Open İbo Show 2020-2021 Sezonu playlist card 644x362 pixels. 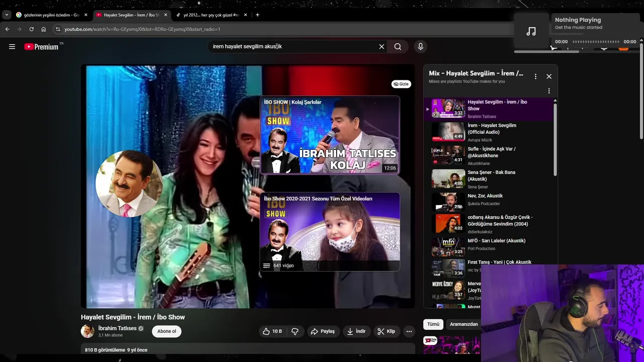click(330, 232)
